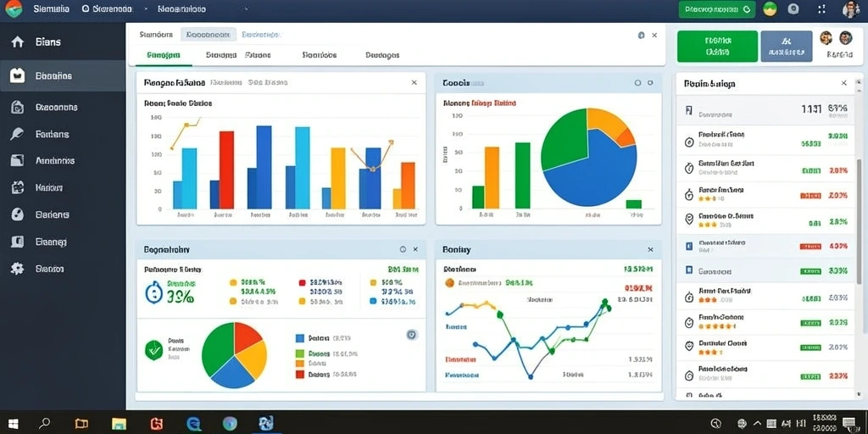
Task: Expand the system tray hidden icons chevron
Action: click(757, 424)
